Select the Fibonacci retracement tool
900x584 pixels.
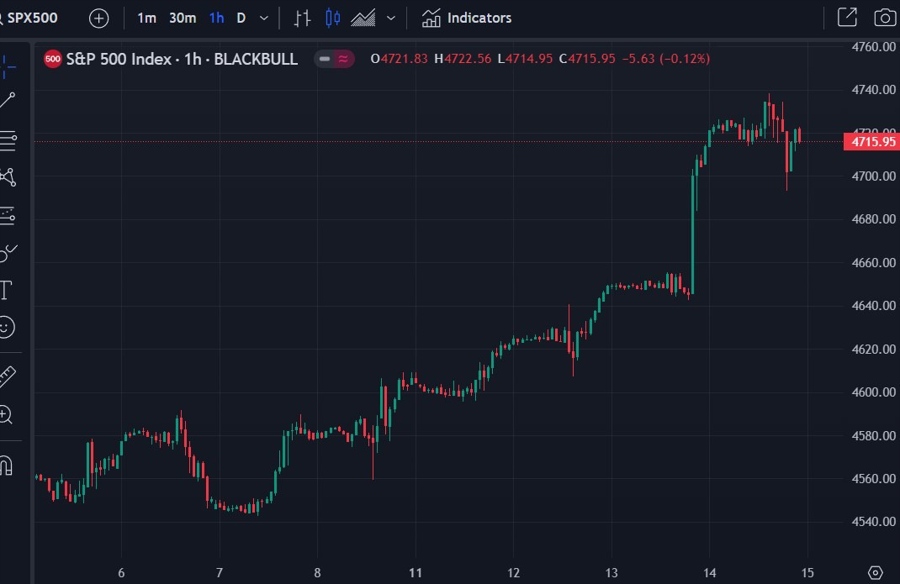pyautogui.click(x=8, y=140)
